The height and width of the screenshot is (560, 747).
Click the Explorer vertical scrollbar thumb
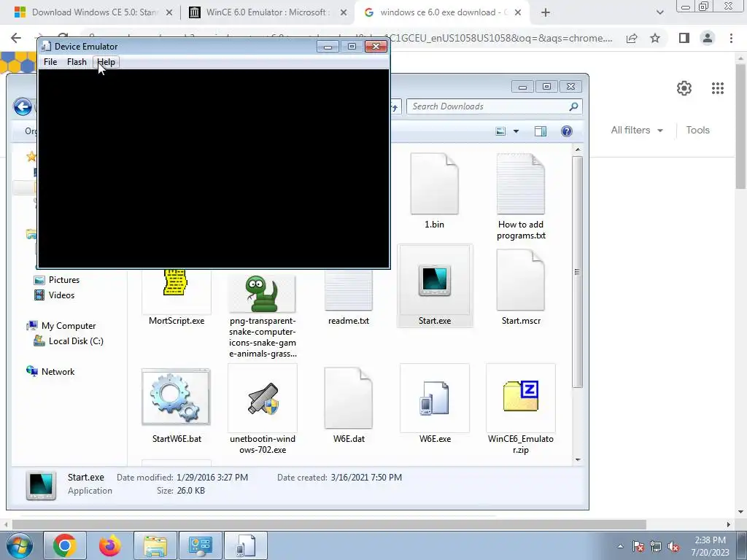[578, 271]
